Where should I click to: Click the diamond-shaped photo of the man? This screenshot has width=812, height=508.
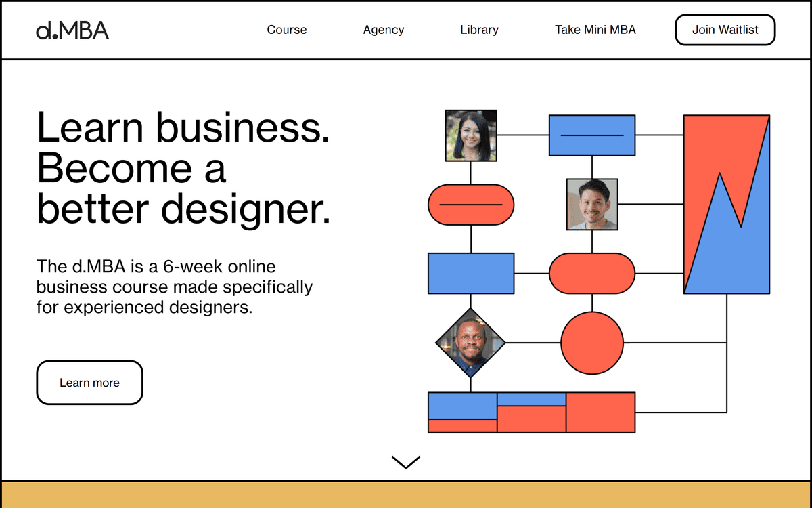tap(471, 343)
